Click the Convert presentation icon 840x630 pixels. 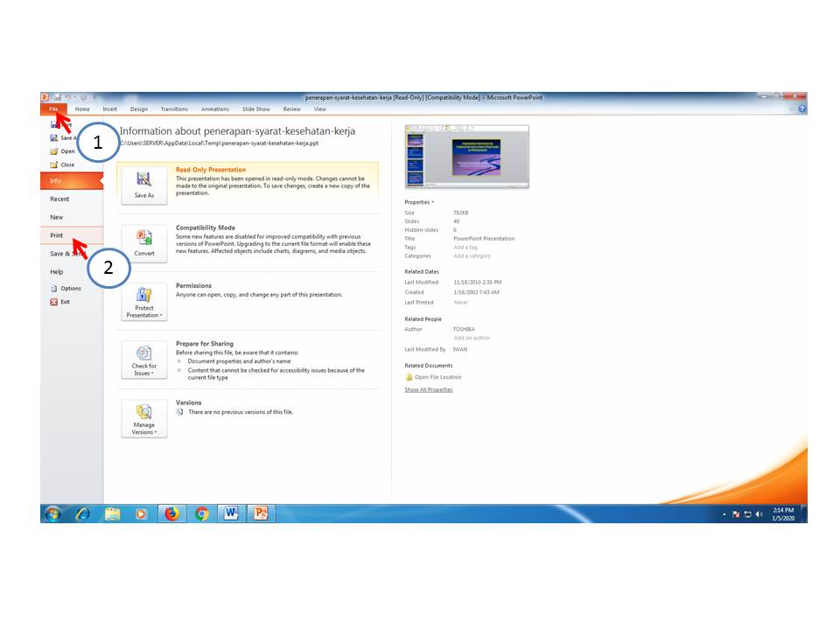pos(144,243)
